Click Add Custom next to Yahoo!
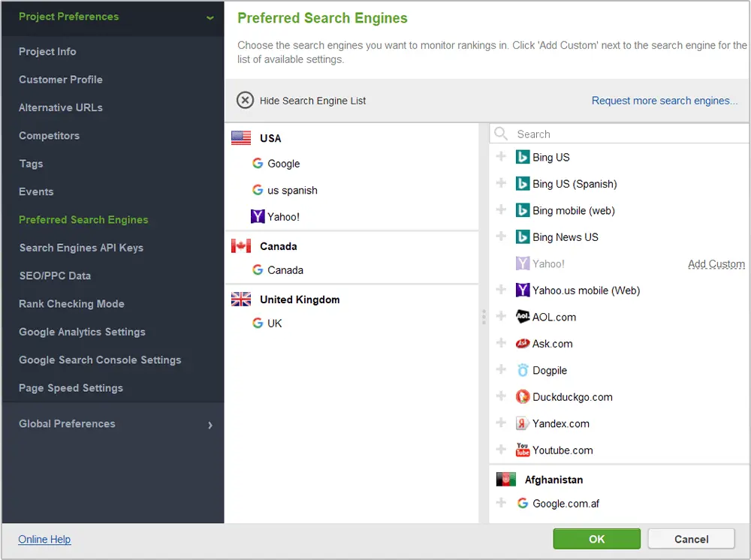The height and width of the screenshot is (560, 751). coord(716,264)
